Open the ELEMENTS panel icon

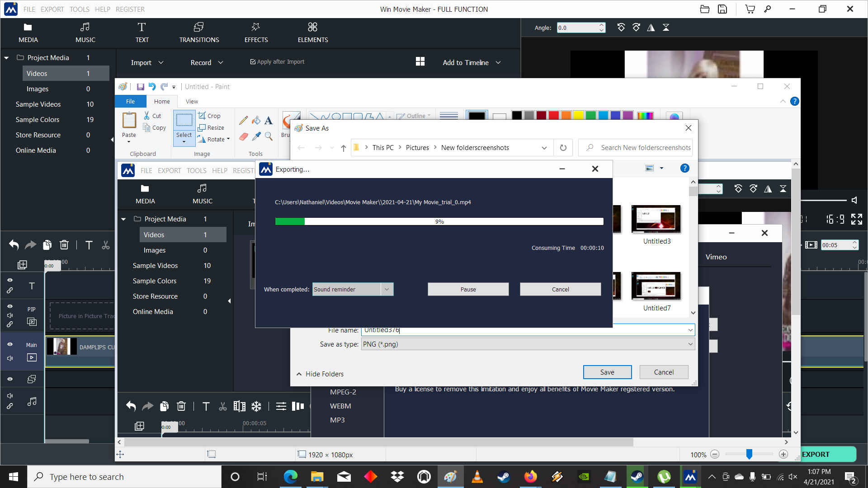pos(312,27)
